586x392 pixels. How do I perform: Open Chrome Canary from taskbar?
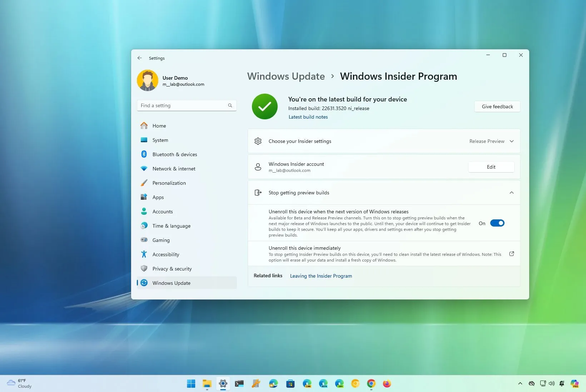click(x=355, y=383)
